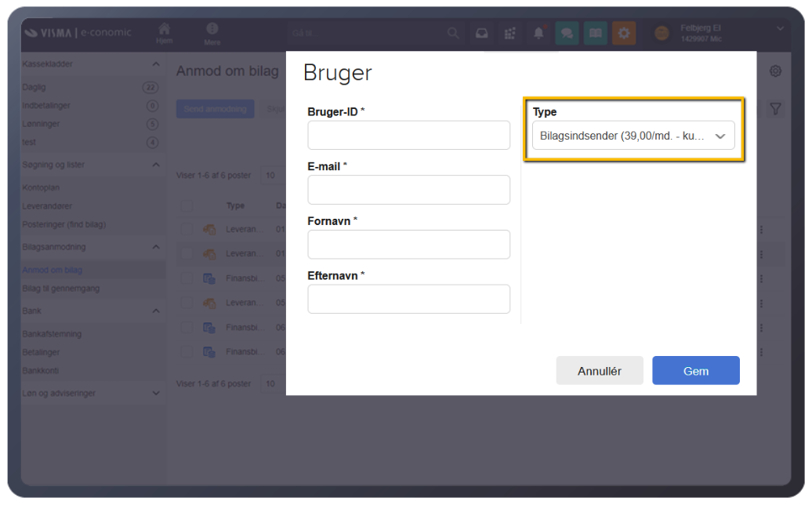The width and height of the screenshot is (812, 505).
Task: Select the second row checkbox
Action: tap(187, 254)
